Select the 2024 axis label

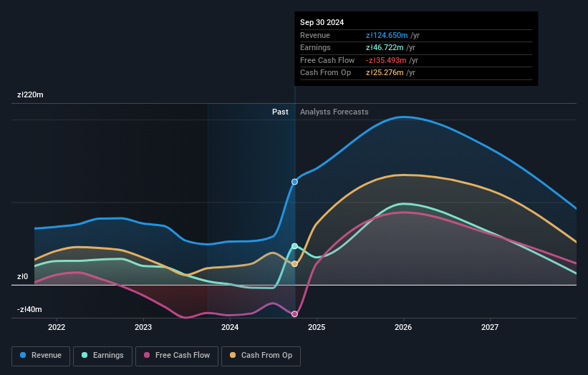click(230, 328)
